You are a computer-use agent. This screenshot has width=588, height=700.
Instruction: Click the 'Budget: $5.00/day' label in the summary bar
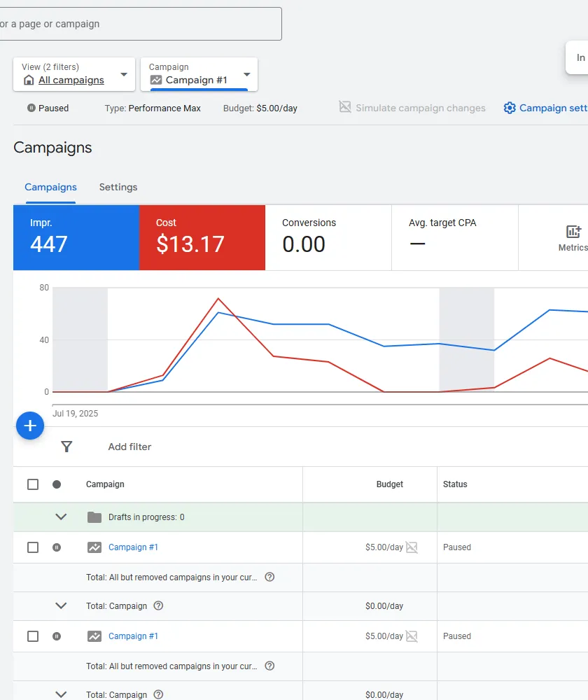point(260,108)
